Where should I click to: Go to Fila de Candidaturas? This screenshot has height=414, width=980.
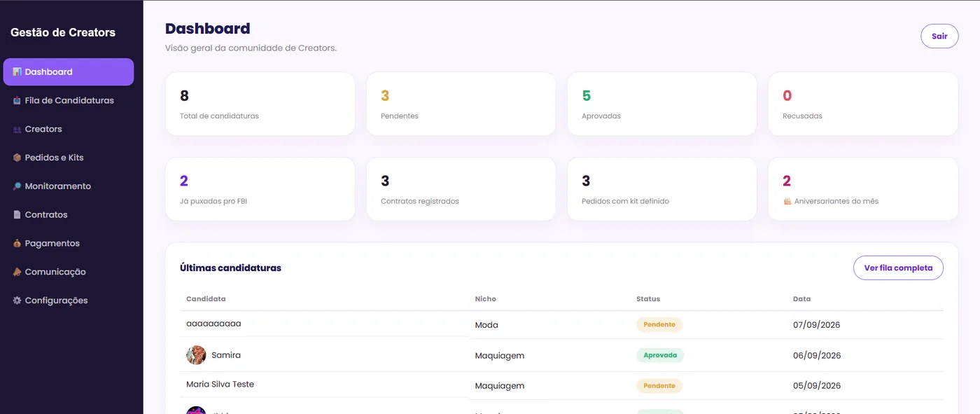[69, 101]
